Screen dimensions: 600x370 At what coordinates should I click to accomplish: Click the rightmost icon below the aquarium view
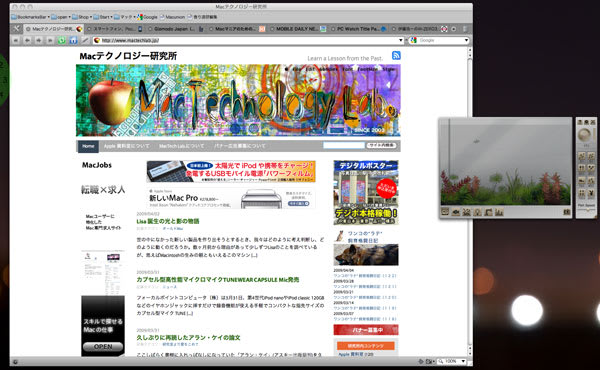[567, 212]
